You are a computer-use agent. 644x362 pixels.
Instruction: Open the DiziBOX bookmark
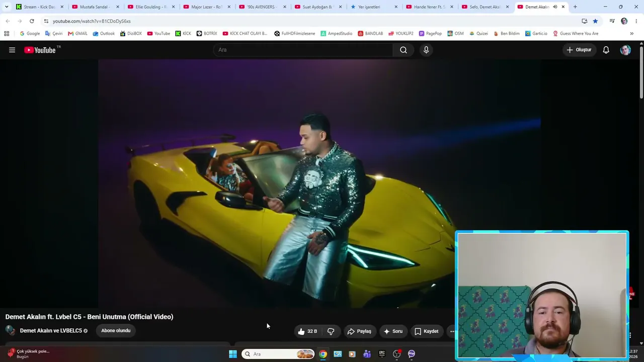pyautogui.click(x=131, y=34)
